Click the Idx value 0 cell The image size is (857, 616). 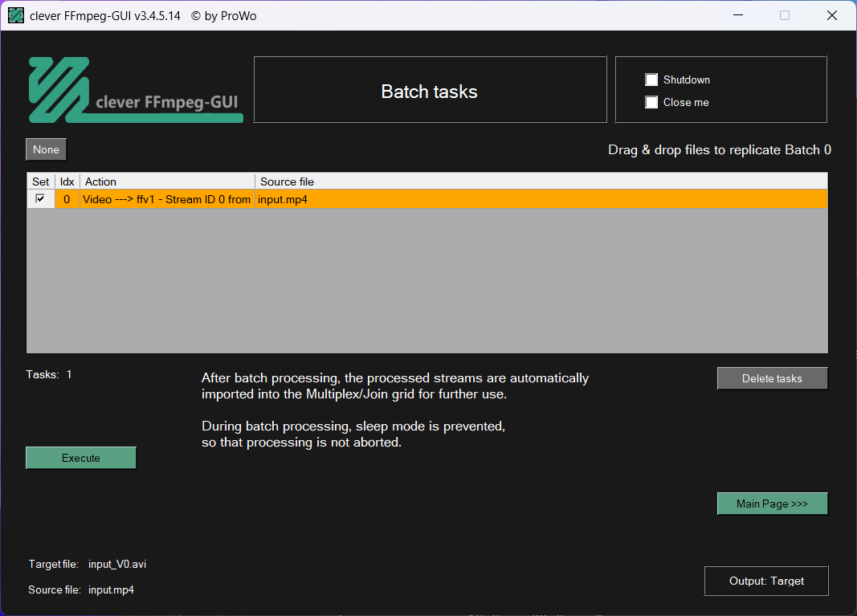pos(67,199)
